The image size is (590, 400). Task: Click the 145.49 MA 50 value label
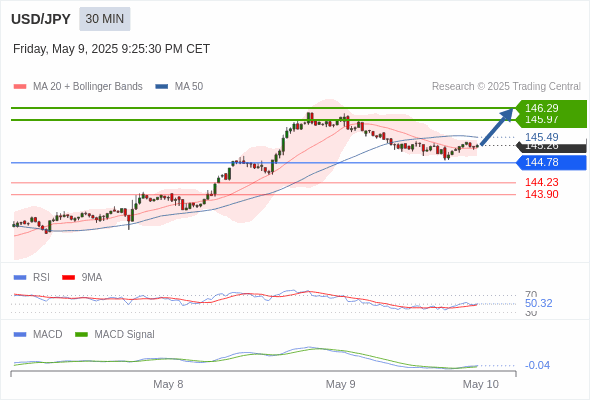(x=541, y=137)
